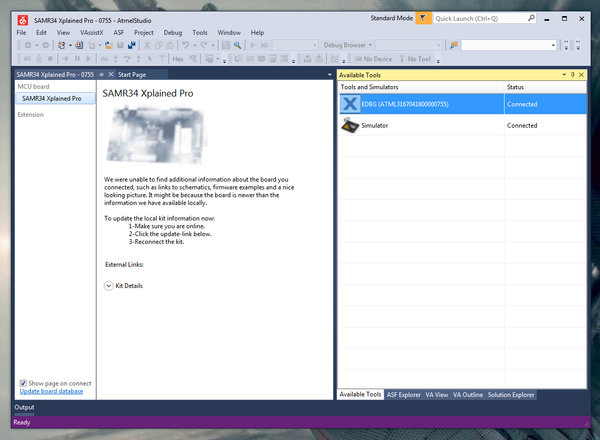Open the View menu
Screen dimensions: 600x440
click(64, 33)
